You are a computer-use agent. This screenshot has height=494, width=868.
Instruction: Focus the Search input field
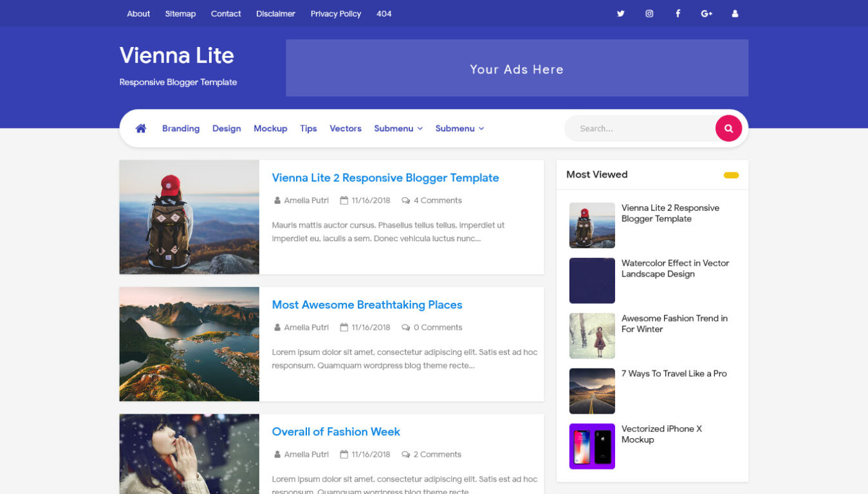coord(640,129)
